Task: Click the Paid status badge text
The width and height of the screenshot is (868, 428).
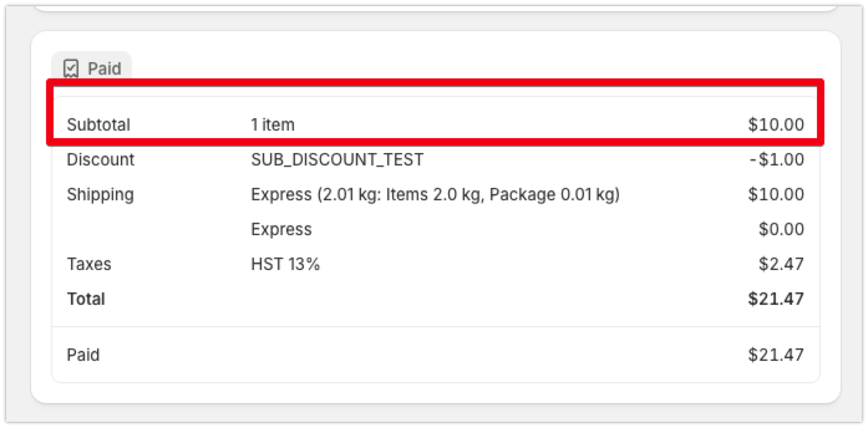Action: pyautogui.click(x=104, y=68)
